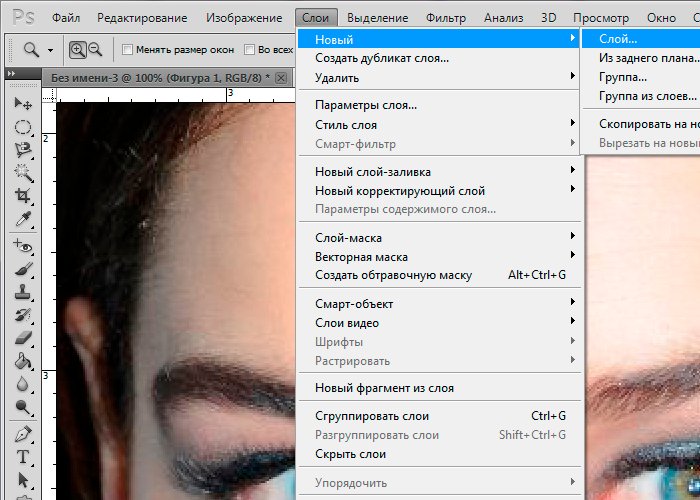700x500 pixels.
Task: Choose the Clone Stamp tool
Action: coord(22,292)
